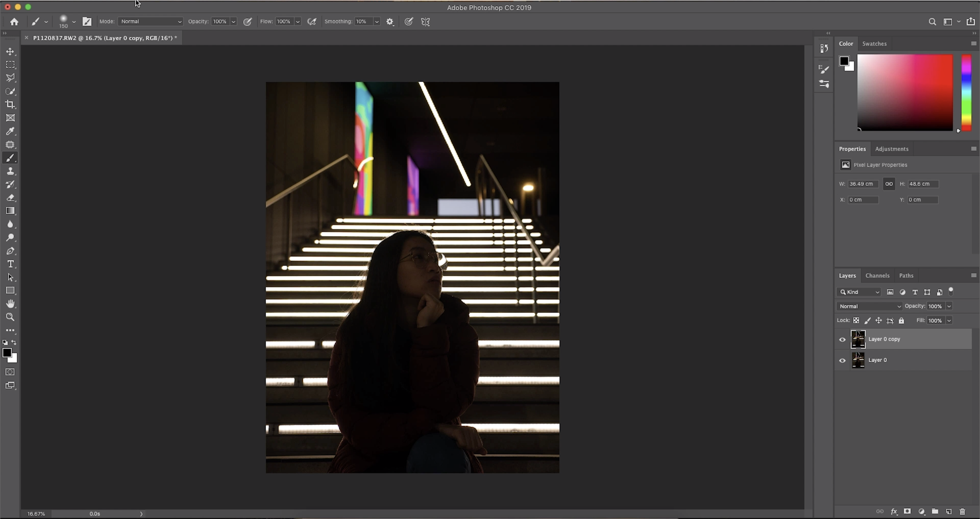This screenshot has height=519, width=980.
Task: Click the hue spectrum slider strip
Action: tap(966, 93)
